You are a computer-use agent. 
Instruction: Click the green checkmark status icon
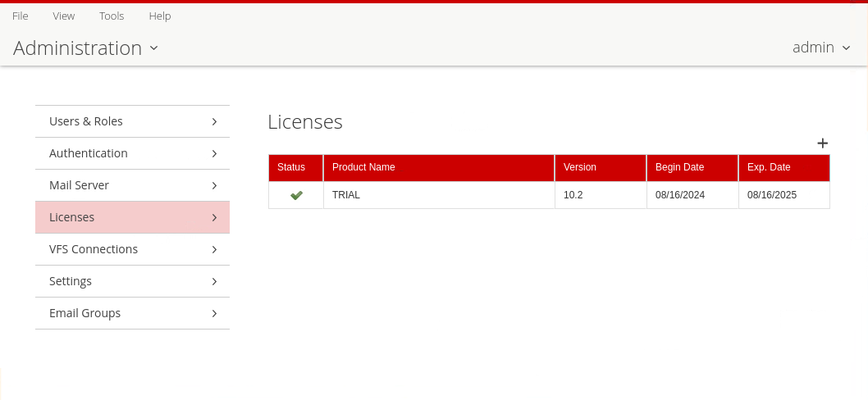[x=296, y=195]
